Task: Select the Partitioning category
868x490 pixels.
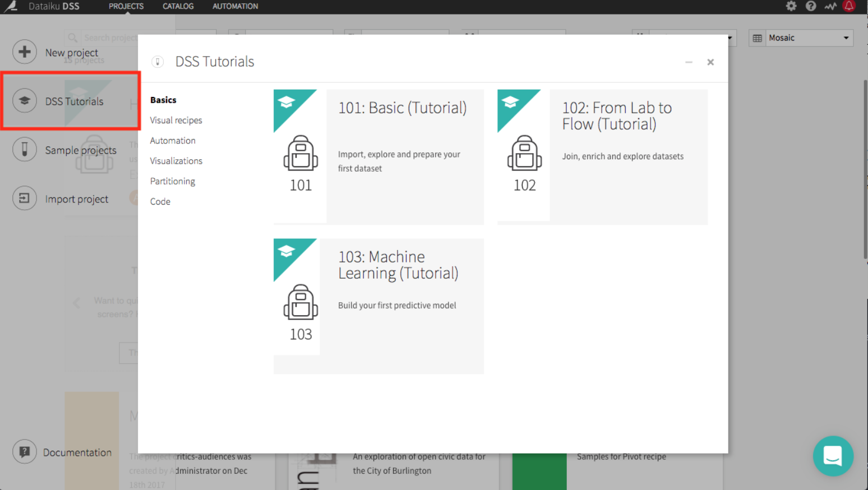Action: tap(173, 181)
